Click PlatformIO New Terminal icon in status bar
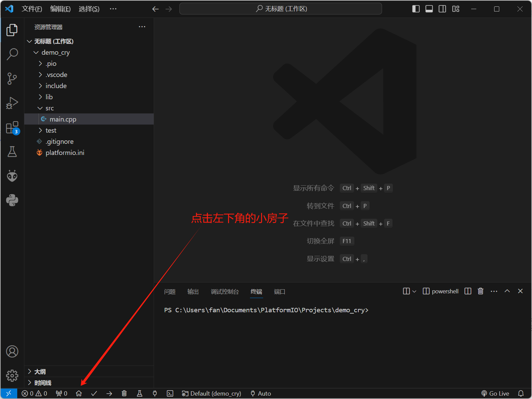Viewport: 532px width, 399px height. click(x=170, y=393)
